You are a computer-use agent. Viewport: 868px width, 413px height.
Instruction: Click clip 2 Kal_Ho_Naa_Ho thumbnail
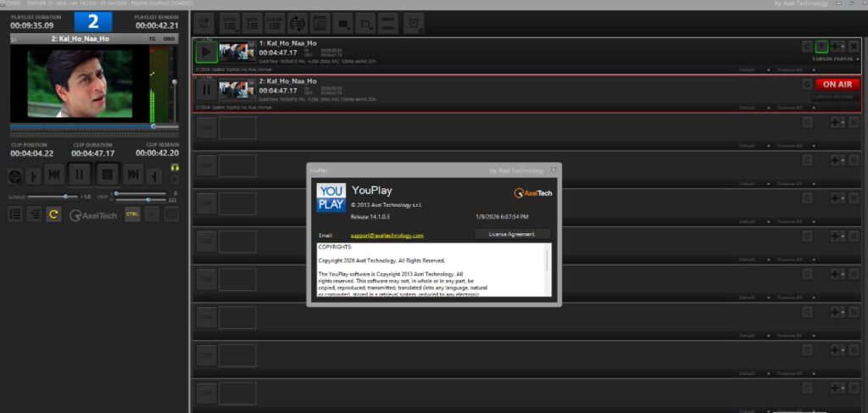[237, 90]
